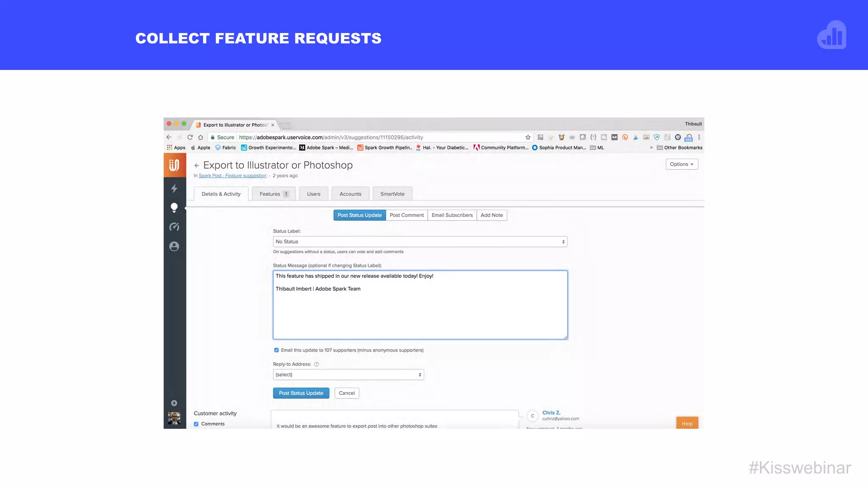The width and height of the screenshot is (868, 488).
Task: Open the Other Bookmarks folder
Action: (679, 148)
